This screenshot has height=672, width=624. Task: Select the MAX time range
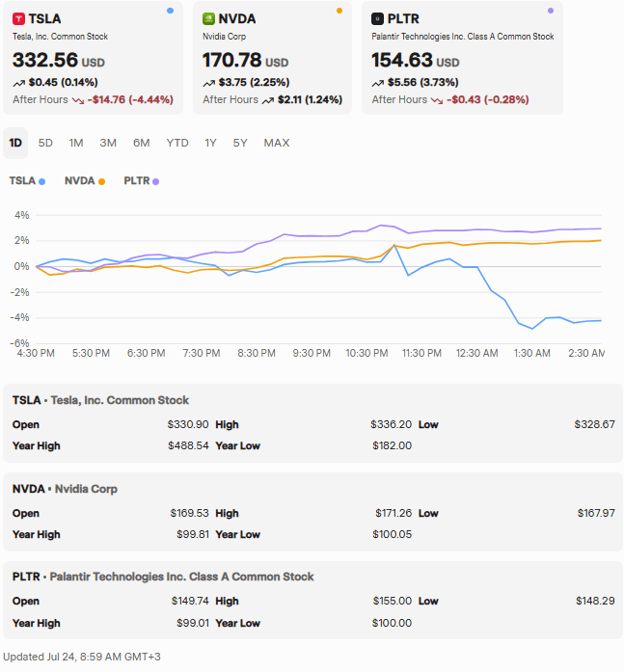[277, 143]
